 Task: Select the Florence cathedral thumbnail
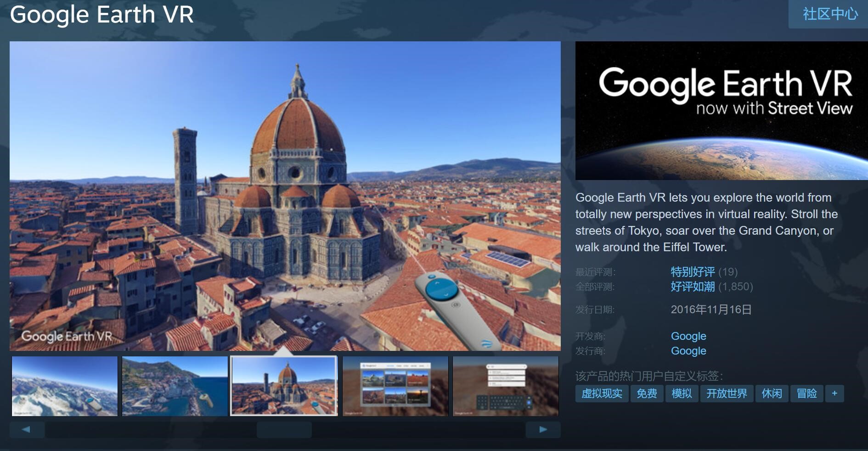point(284,386)
